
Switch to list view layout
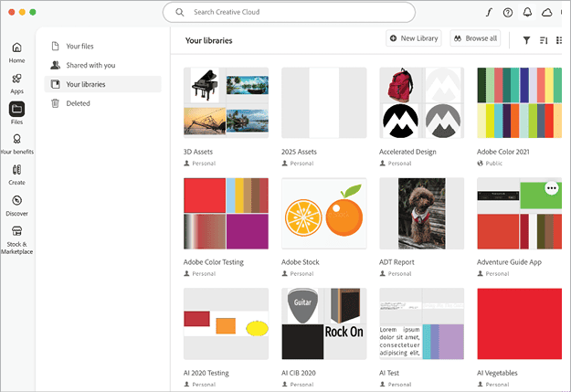(x=559, y=39)
